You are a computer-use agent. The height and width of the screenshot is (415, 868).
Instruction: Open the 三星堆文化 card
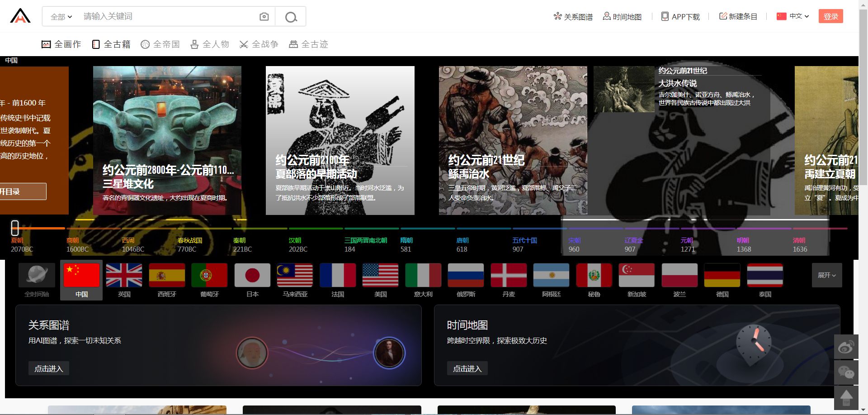pyautogui.click(x=167, y=140)
